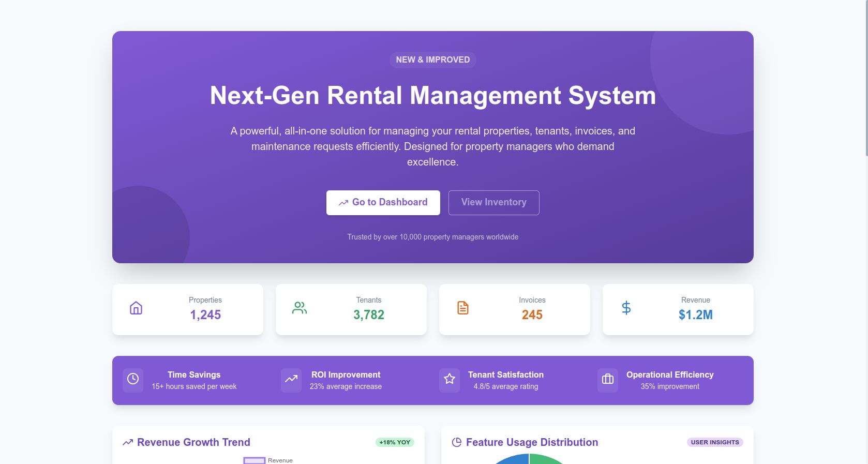868x464 pixels.
Task: Click the clock icon beside Time Savings
Action: (x=133, y=379)
